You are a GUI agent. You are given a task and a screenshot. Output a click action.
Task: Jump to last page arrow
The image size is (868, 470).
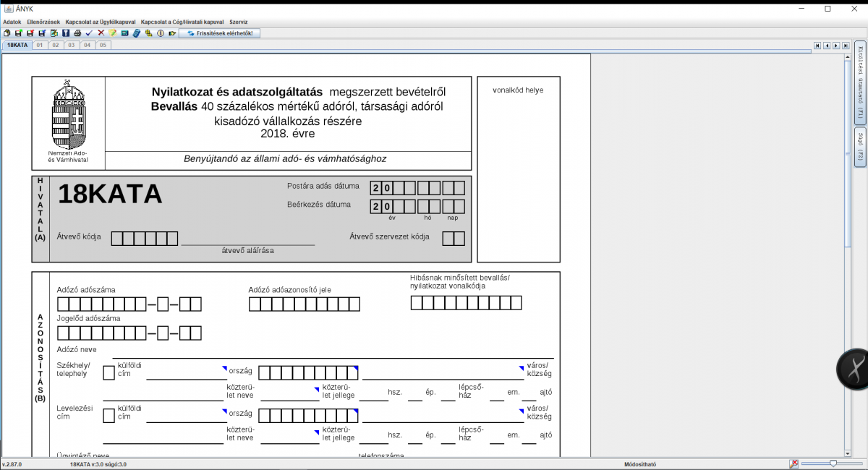click(845, 45)
